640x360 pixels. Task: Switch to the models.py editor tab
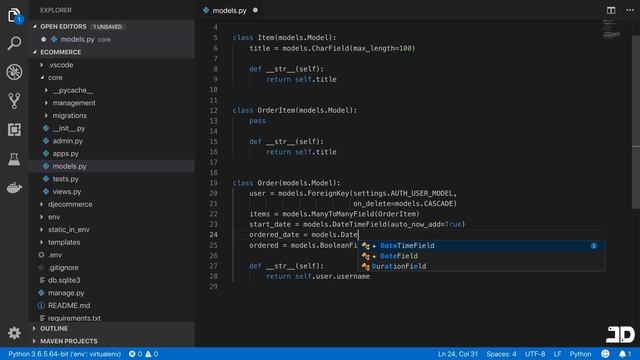[229, 11]
